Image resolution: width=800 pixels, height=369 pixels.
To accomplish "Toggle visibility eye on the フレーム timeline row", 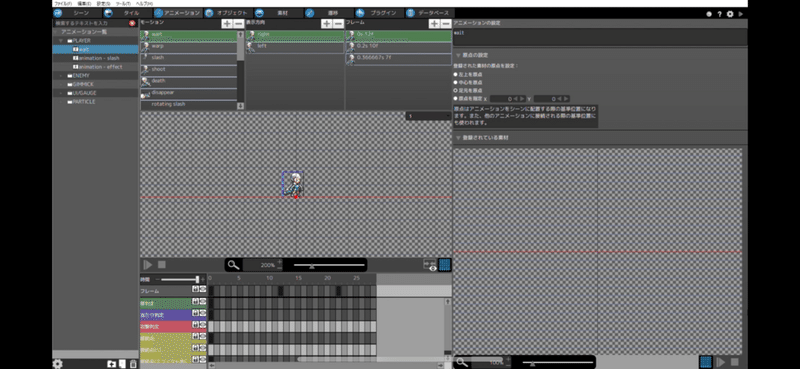I will point(203,289).
